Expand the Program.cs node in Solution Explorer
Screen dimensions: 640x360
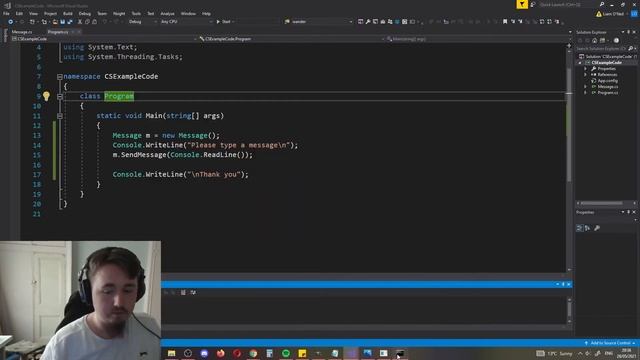(585, 93)
